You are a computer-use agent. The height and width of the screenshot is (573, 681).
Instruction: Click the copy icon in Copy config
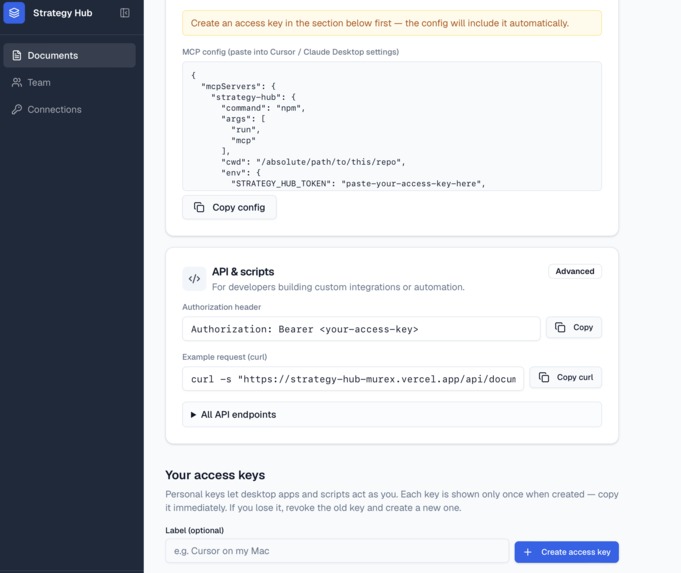click(199, 207)
